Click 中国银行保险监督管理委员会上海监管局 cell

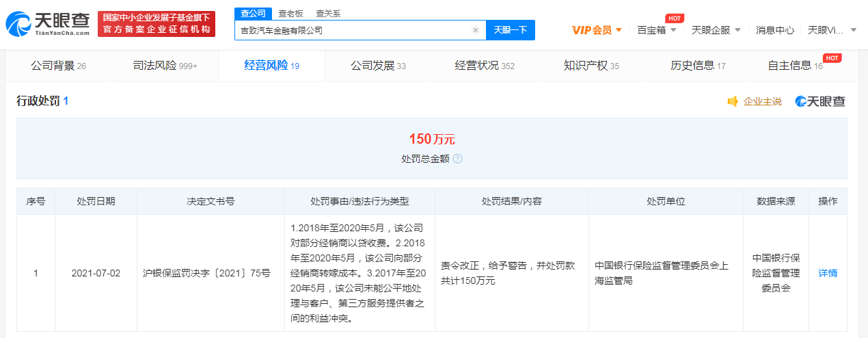click(666, 273)
